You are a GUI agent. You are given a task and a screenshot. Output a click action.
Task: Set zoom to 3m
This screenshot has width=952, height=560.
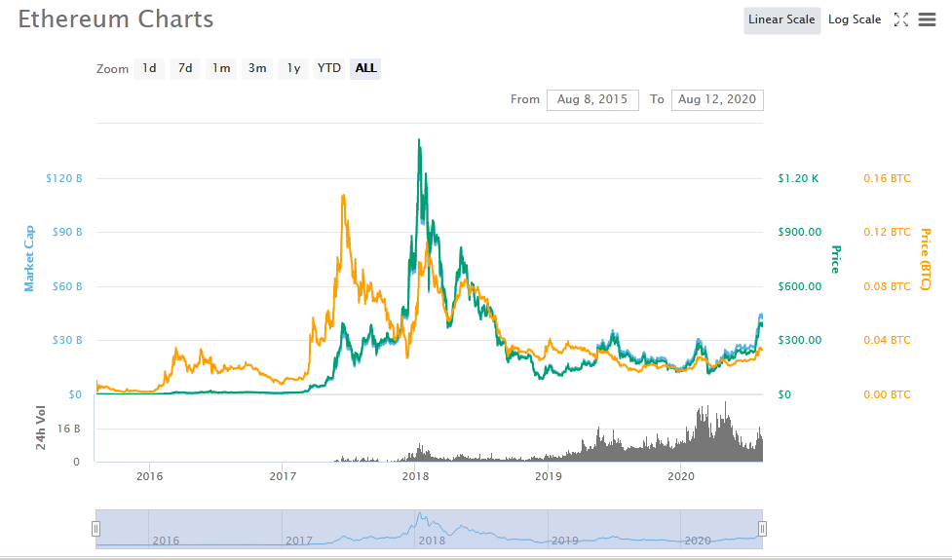point(257,68)
